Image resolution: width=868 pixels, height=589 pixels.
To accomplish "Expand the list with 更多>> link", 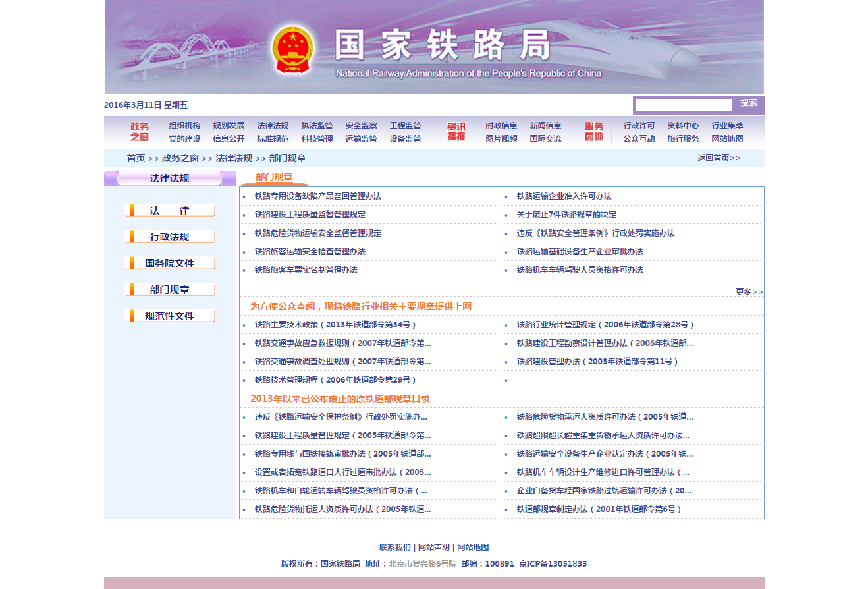I will pos(749,292).
